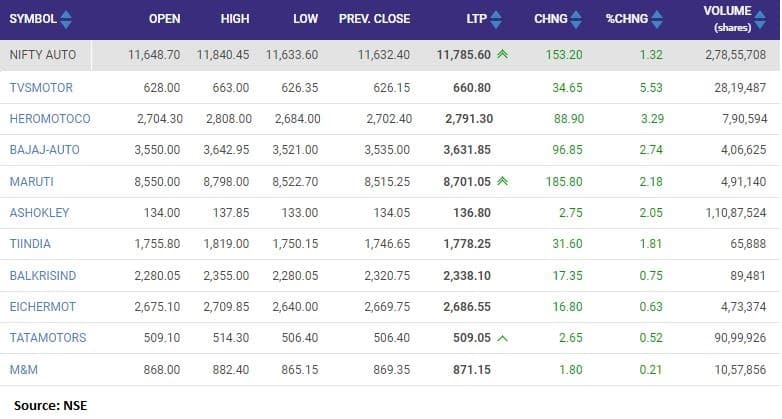Click the green double-arrow beside MARUTI's LTP
Screen dimensions: 782x419
click(x=501, y=181)
